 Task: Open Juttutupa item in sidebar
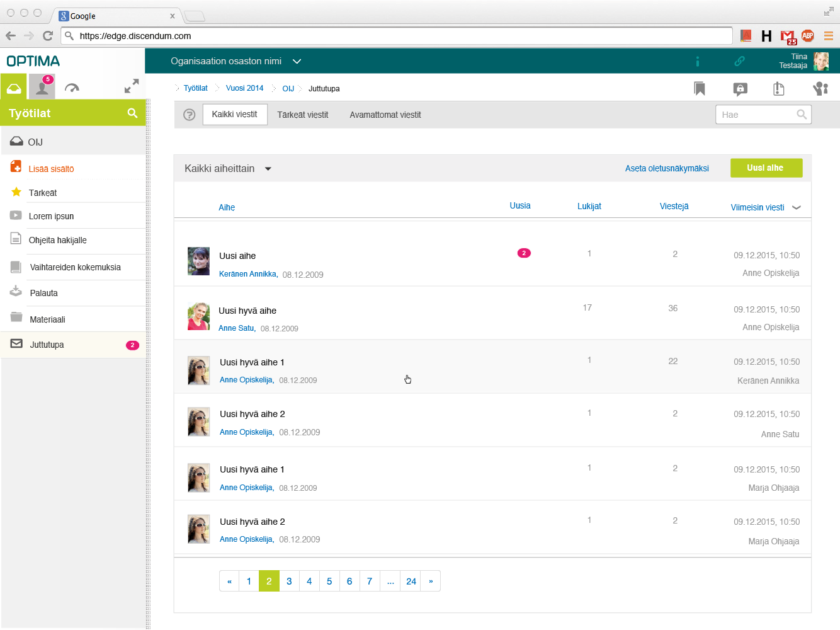pos(73,345)
